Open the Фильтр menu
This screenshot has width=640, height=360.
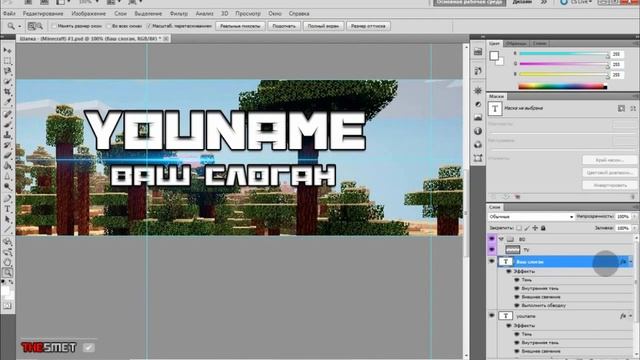179,13
